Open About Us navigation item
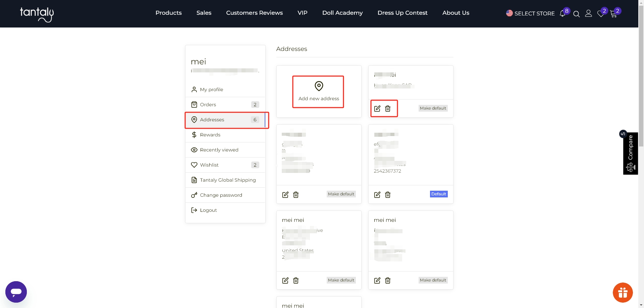Viewport: 644px width, 308px height. 456,13
